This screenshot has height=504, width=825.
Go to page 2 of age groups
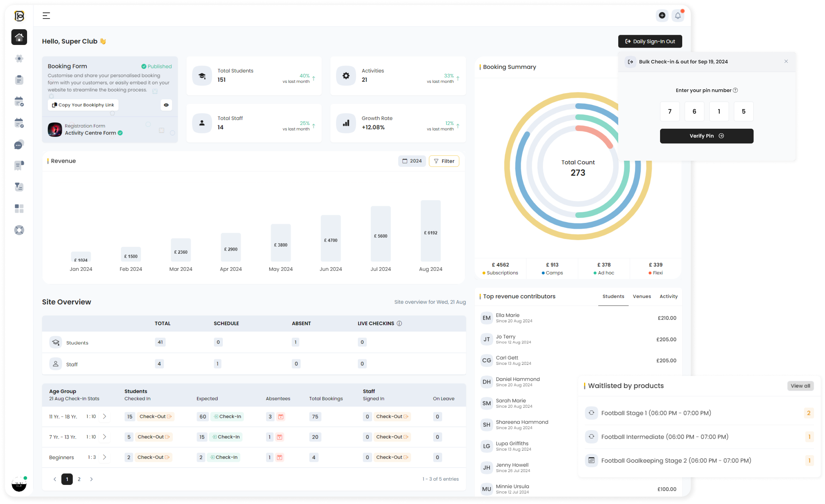[79, 479]
